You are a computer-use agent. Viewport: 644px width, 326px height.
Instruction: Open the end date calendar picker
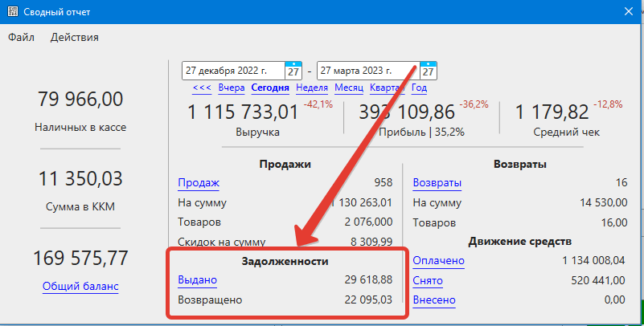point(429,71)
